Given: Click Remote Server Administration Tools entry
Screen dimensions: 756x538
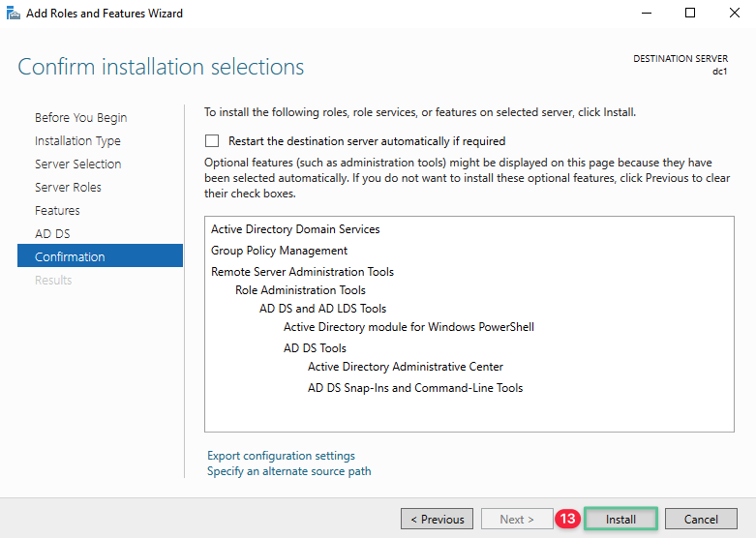Looking at the screenshot, I should point(302,272).
